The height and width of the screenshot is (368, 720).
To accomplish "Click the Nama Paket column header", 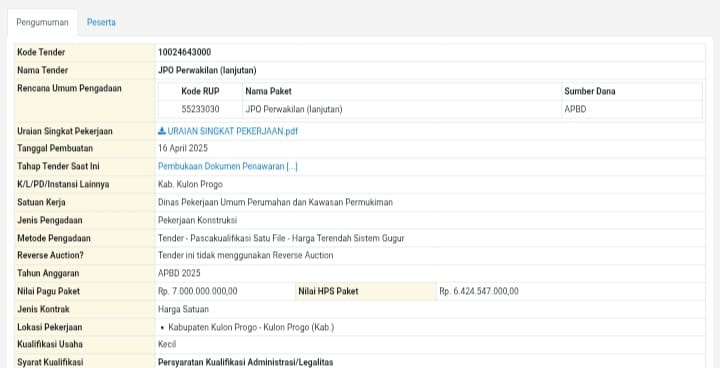I will (269, 91).
